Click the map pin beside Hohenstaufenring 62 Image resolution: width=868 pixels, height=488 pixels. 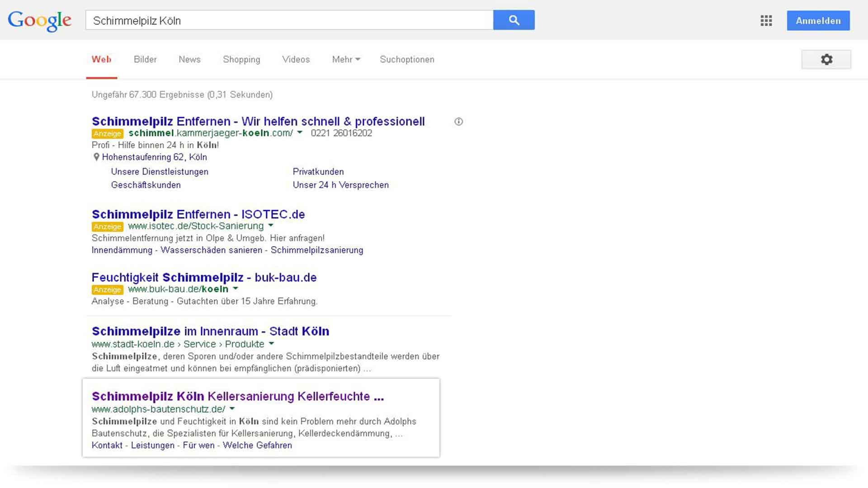[96, 157]
